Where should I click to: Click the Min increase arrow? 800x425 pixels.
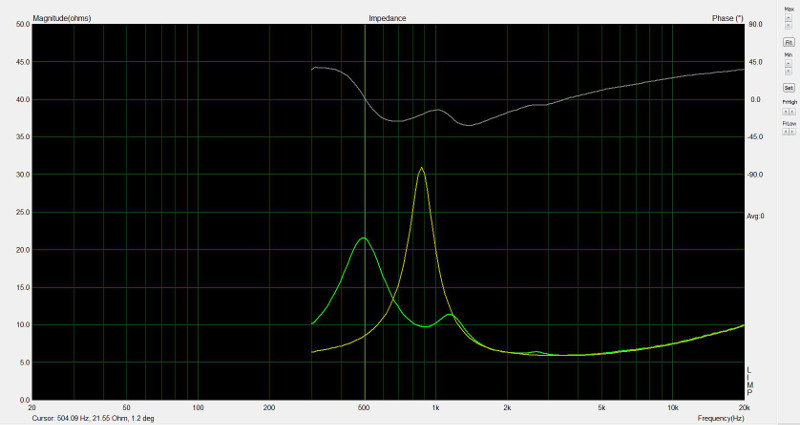pos(788,62)
